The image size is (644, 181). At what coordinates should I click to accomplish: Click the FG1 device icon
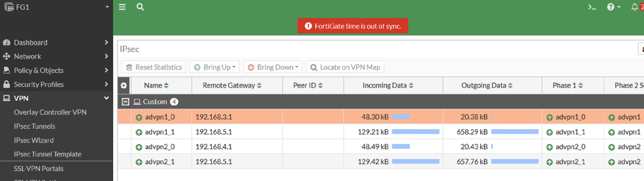click(9, 7)
